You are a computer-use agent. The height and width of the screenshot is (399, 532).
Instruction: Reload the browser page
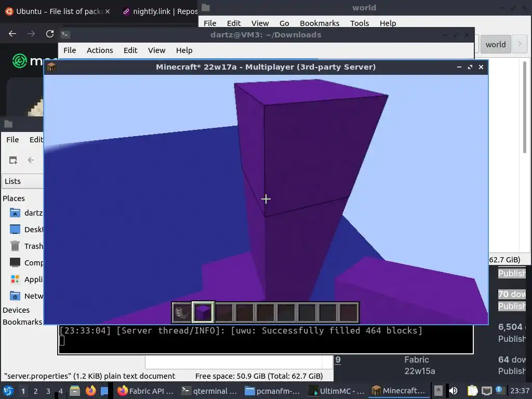(x=50, y=34)
